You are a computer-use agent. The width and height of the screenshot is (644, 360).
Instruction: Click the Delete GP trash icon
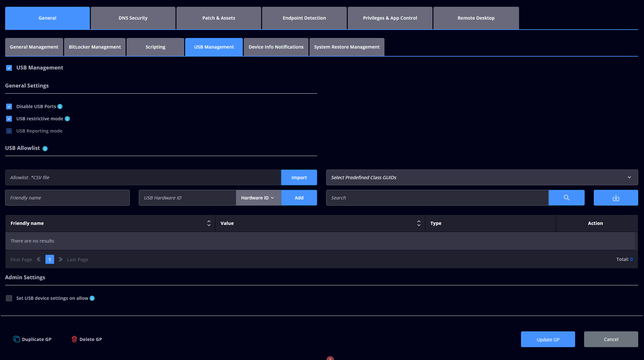pos(74,339)
